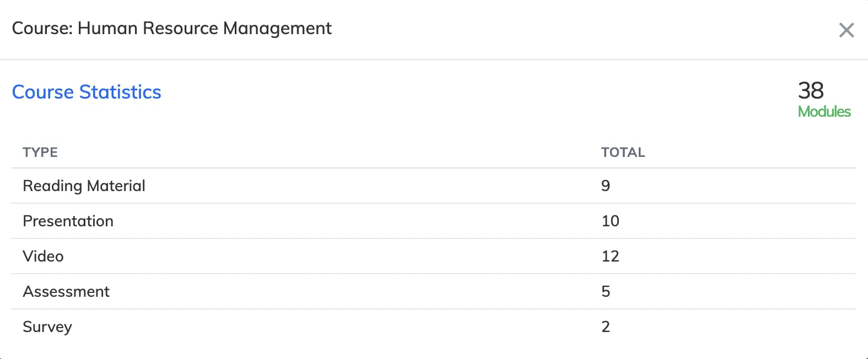Click the TOTAL column header
The width and height of the screenshot is (868, 359).
tap(623, 152)
